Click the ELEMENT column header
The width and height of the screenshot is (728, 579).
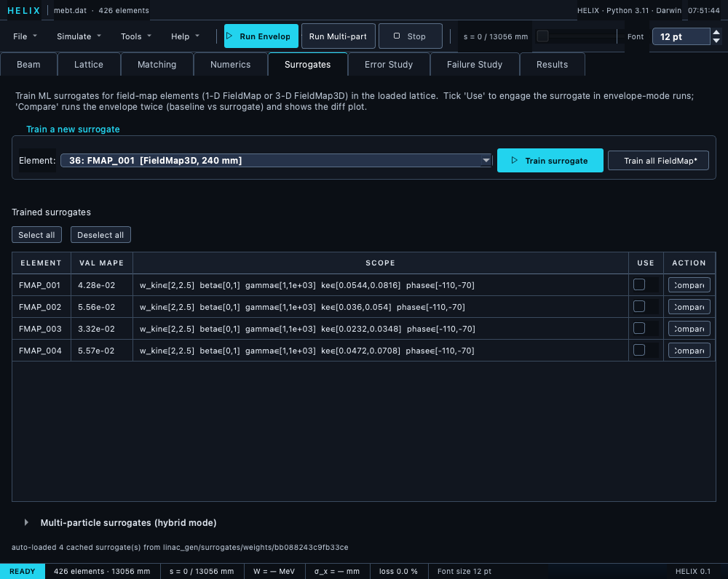pos(41,263)
